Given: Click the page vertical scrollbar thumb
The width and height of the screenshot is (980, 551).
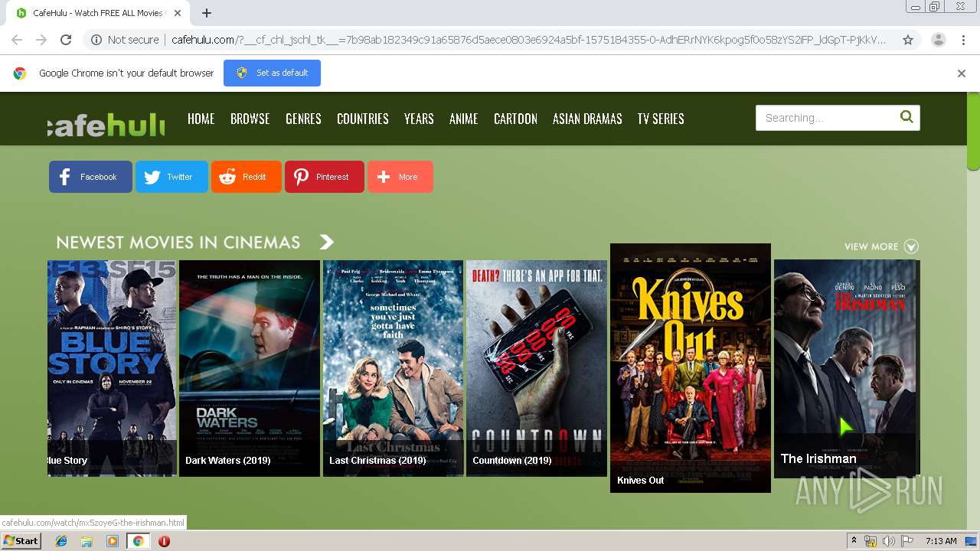Looking at the screenshot, I should (973, 132).
